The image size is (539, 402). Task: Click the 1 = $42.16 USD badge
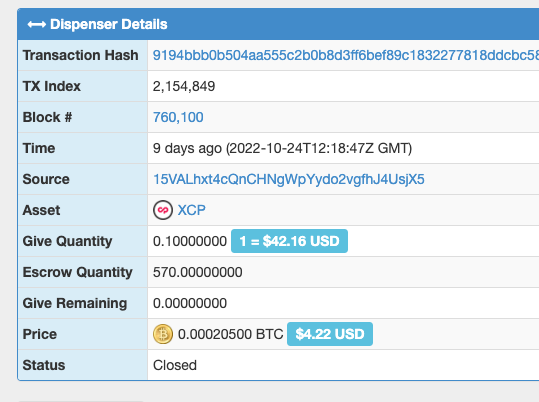(289, 241)
